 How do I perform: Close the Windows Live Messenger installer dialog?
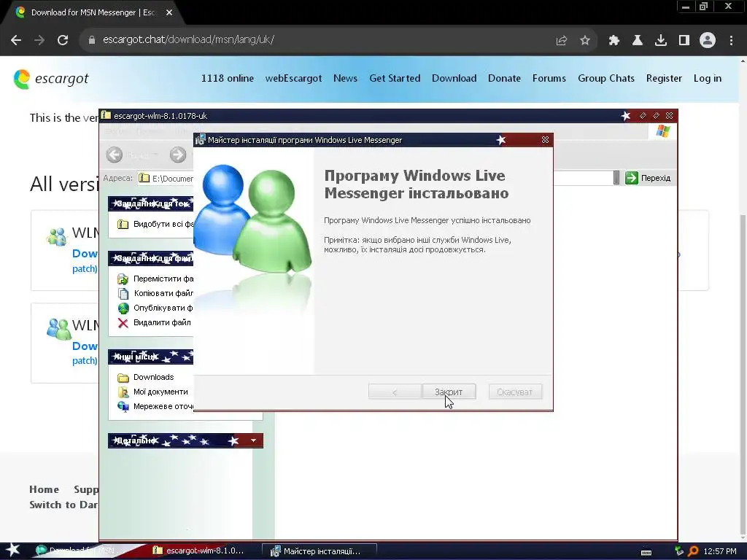(545, 139)
